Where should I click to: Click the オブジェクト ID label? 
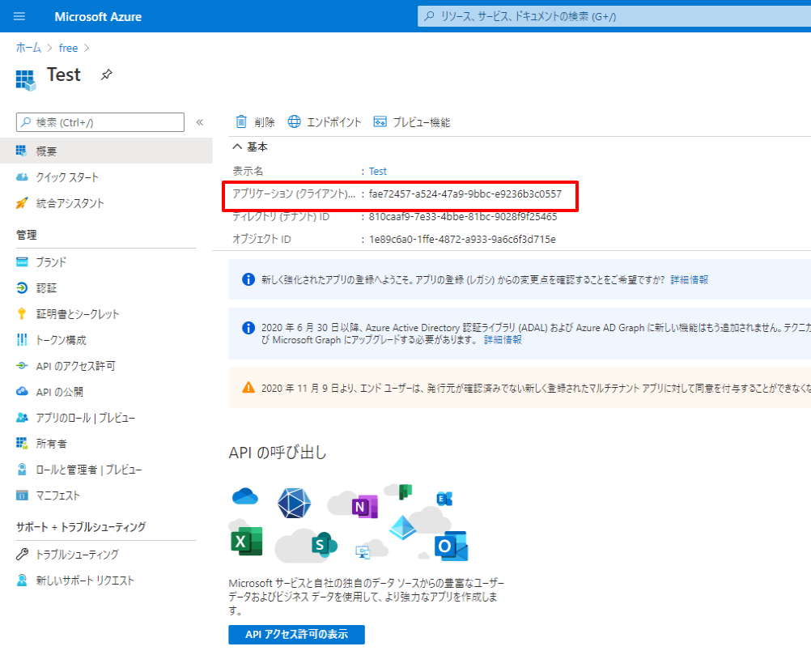pos(261,239)
